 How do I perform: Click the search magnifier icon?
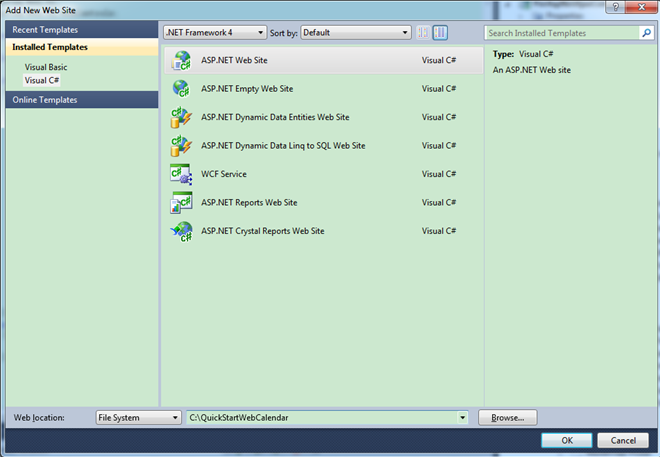pyautogui.click(x=646, y=33)
